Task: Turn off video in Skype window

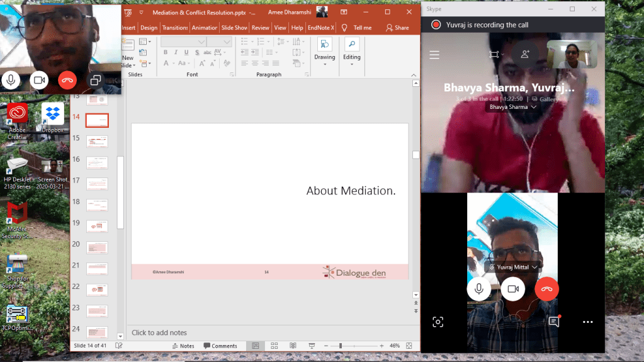Action: 513,288
